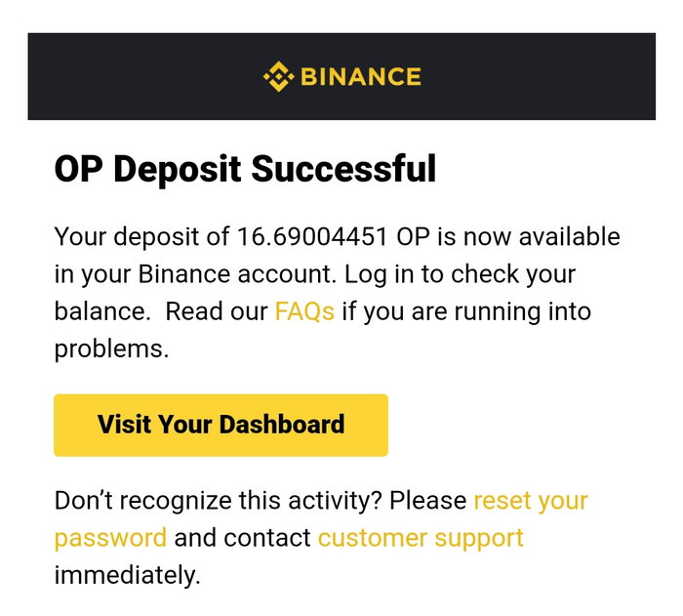Click the BINANCE wordmark in header
Image resolution: width=683 pixels, height=616 pixels.
361,77
